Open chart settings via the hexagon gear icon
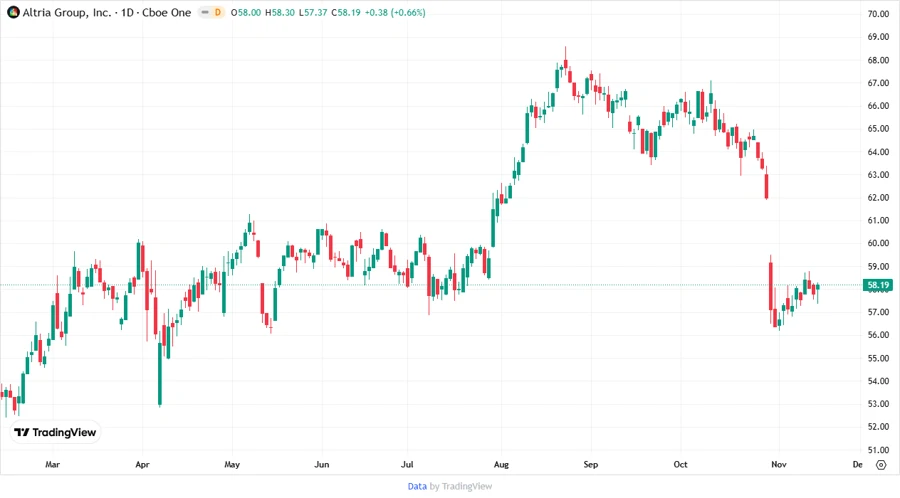The height and width of the screenshot is (498, 900). point(881,465)
